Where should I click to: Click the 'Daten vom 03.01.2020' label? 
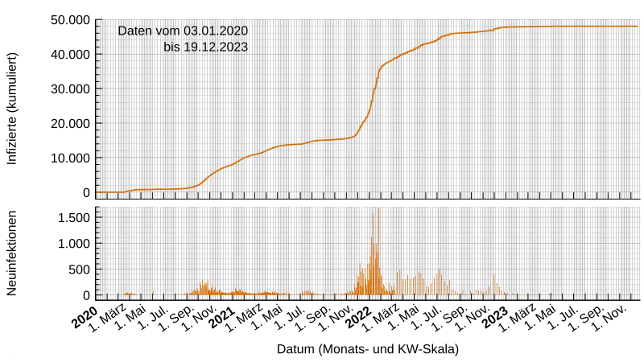coord(183,31)
